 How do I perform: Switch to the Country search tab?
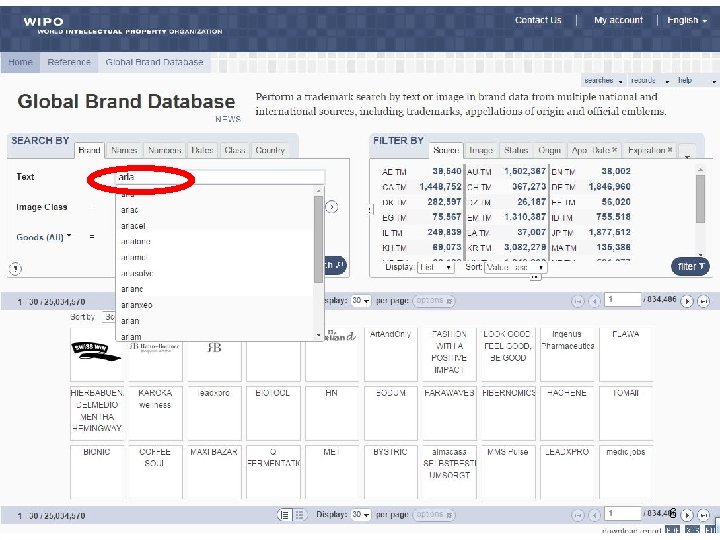270,150
